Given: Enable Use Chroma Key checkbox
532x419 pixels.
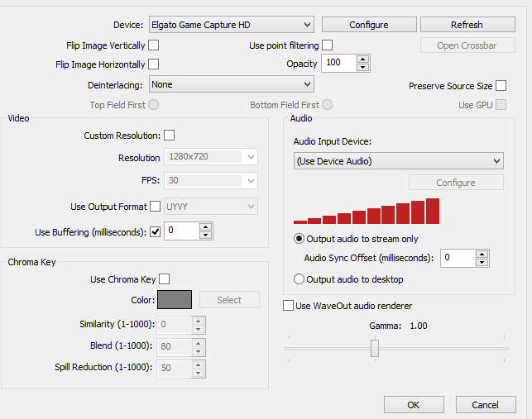Looking at the screenshot, I should [164, 279].
